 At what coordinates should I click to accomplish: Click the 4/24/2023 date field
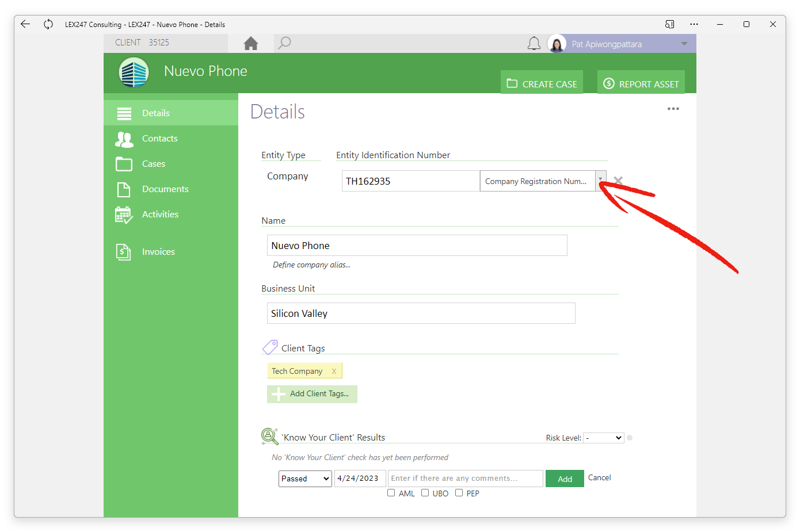[x=360, y=479]
